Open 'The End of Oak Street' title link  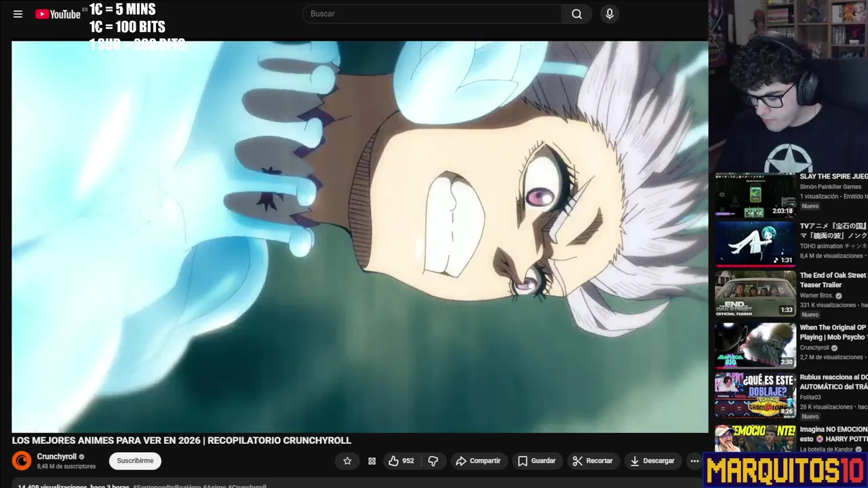[833, 280]
